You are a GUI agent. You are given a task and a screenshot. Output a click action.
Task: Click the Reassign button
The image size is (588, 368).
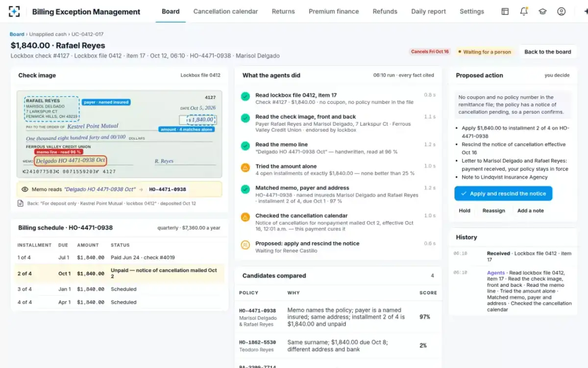[493, 210]
